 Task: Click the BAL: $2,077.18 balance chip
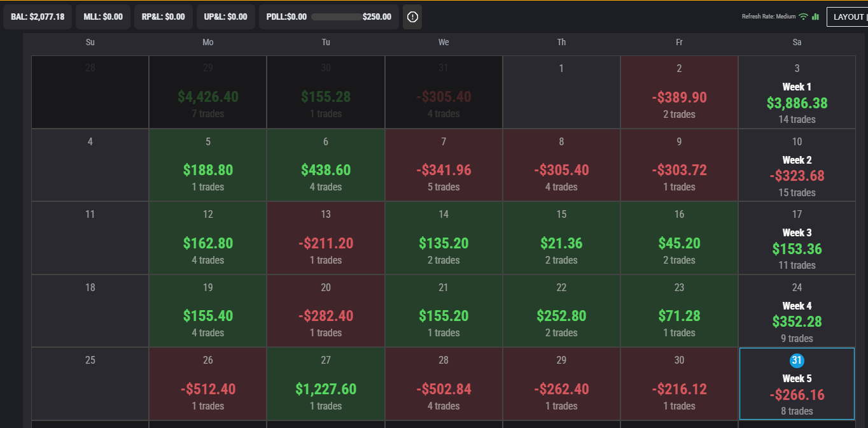(x=38, y=17)
